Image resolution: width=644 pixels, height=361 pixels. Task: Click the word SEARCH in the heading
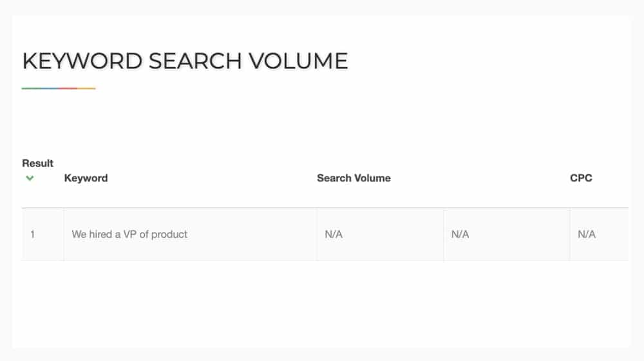point(195,61)
